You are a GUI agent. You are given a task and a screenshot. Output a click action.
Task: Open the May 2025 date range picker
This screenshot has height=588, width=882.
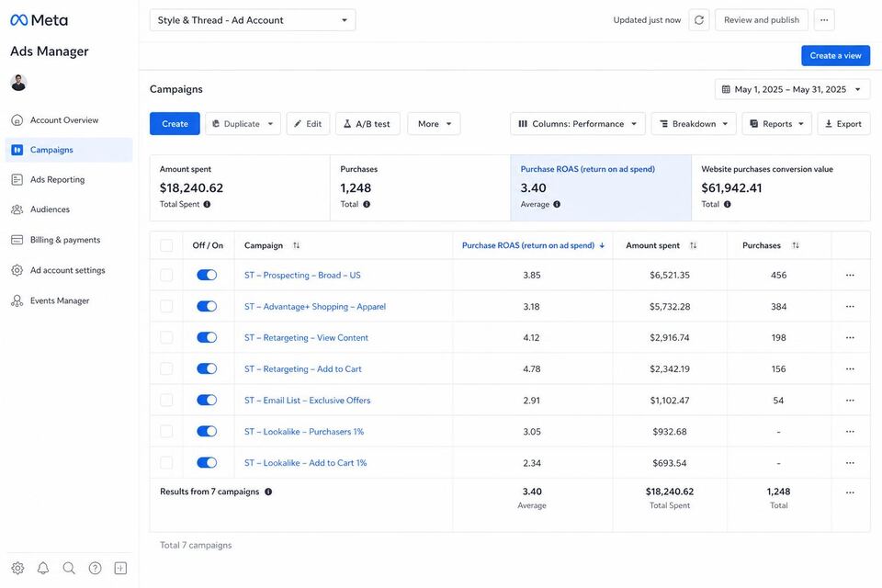pyautogui.click(x=792, y=89)
